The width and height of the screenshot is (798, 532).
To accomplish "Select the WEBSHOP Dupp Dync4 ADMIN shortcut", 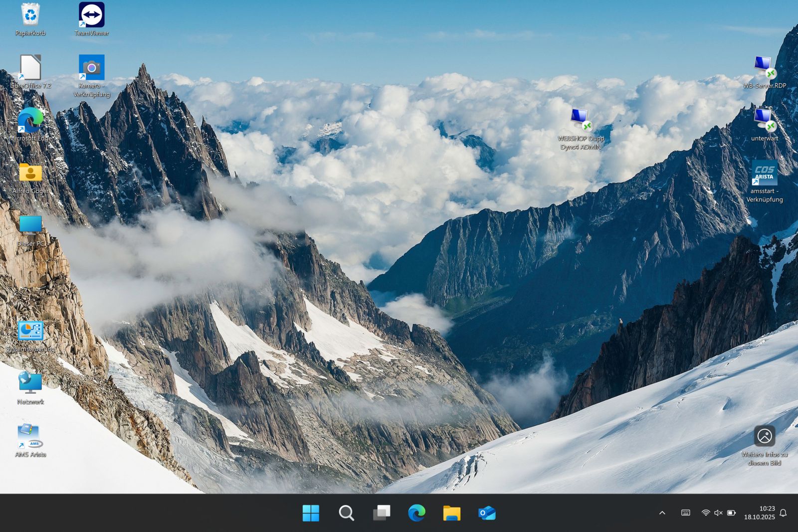I will [x=581, y=121].
